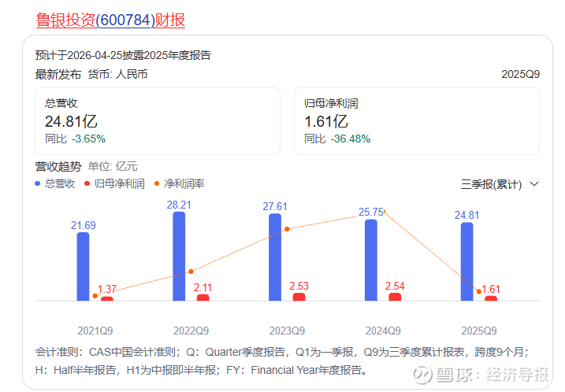The width and height of the screenshot is (565, 392).
Task: Select the 归母净利润 1.61亿 card
Action: click(x=417, y=121)
